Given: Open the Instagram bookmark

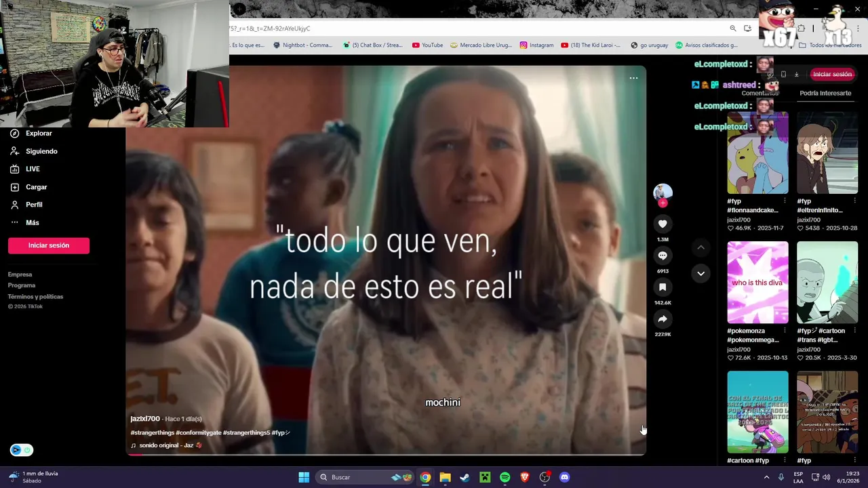Looking at the screenshot, I should (536, 45).
